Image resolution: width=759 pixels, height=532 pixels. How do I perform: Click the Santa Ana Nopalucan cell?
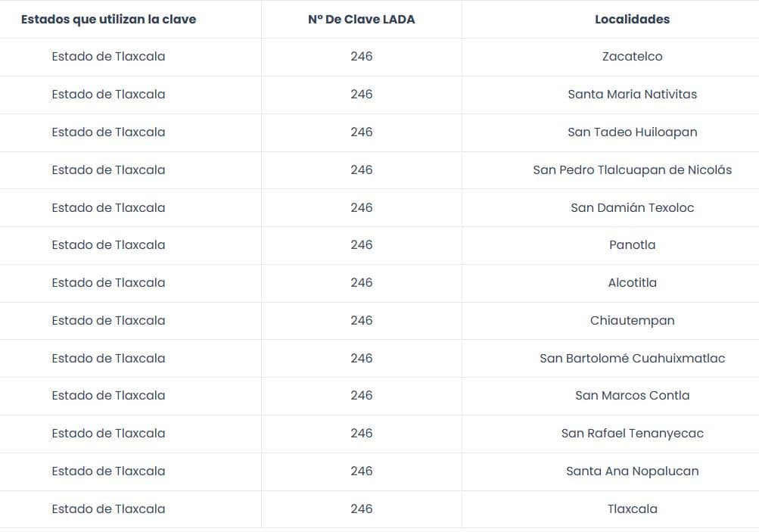(x=632, y=471)
